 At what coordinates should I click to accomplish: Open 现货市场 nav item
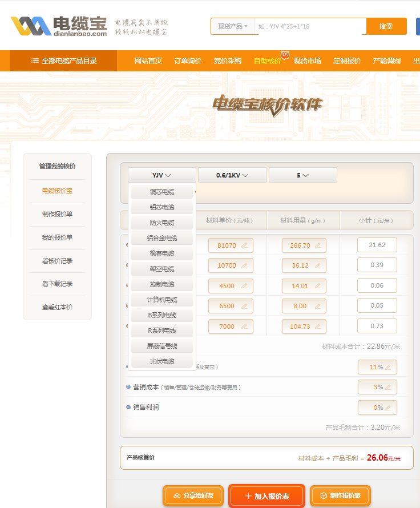point(308,61)
